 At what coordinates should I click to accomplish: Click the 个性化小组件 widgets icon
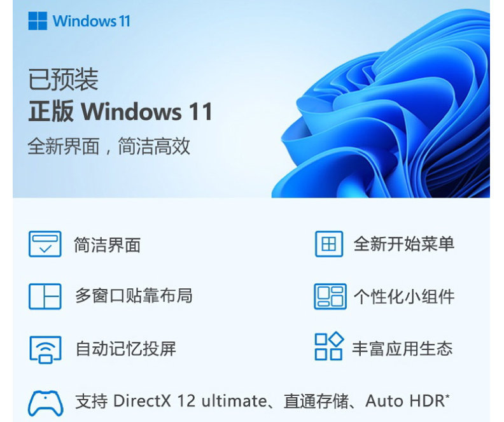330,297
